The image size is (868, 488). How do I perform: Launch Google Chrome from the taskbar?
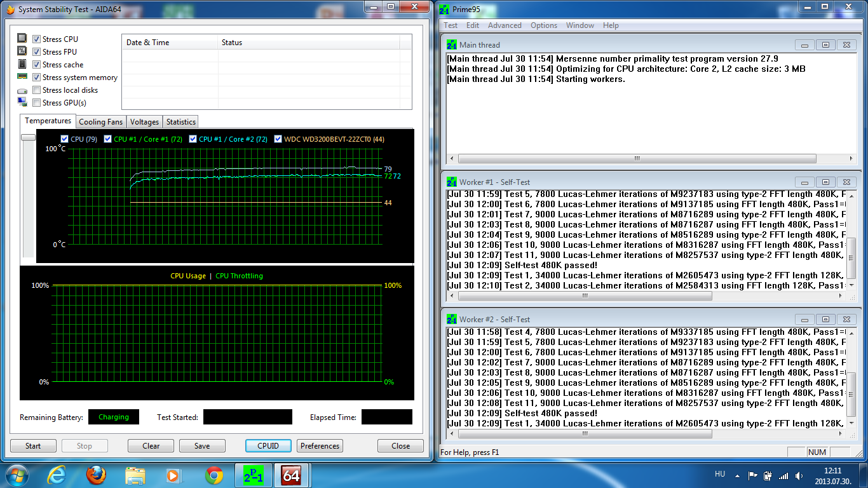pos(214,475)
